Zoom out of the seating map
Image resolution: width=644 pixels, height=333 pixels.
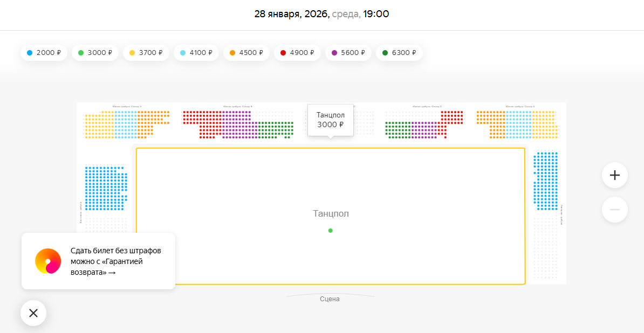coord(615,210)
